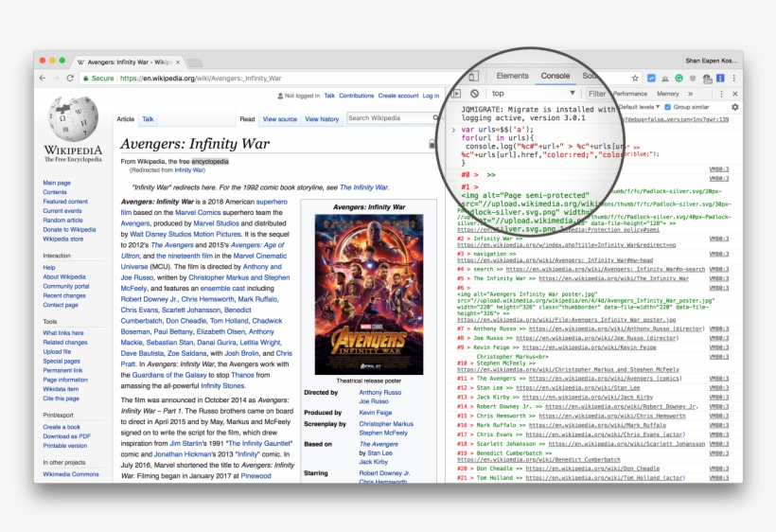Open Random article in the sidebar
The height and width of the screenshot is (532, 776).
pyautogui.click(x=62, y=220)
